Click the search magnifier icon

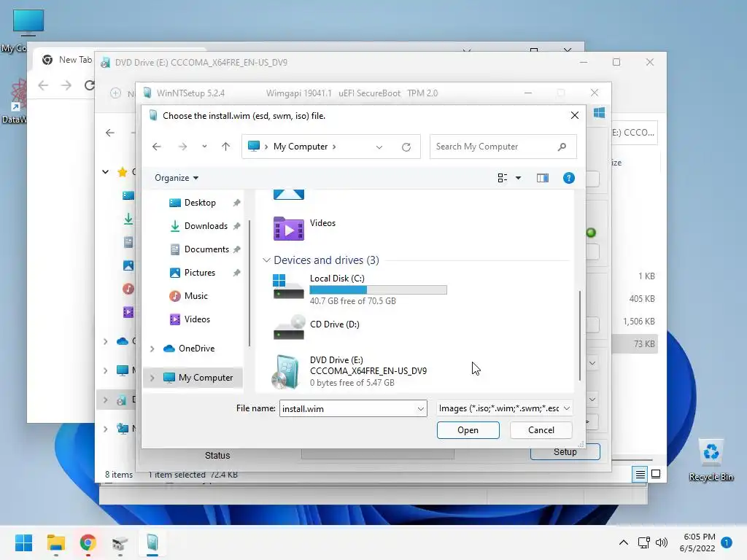pyautogui.click(x=562, y=147)
